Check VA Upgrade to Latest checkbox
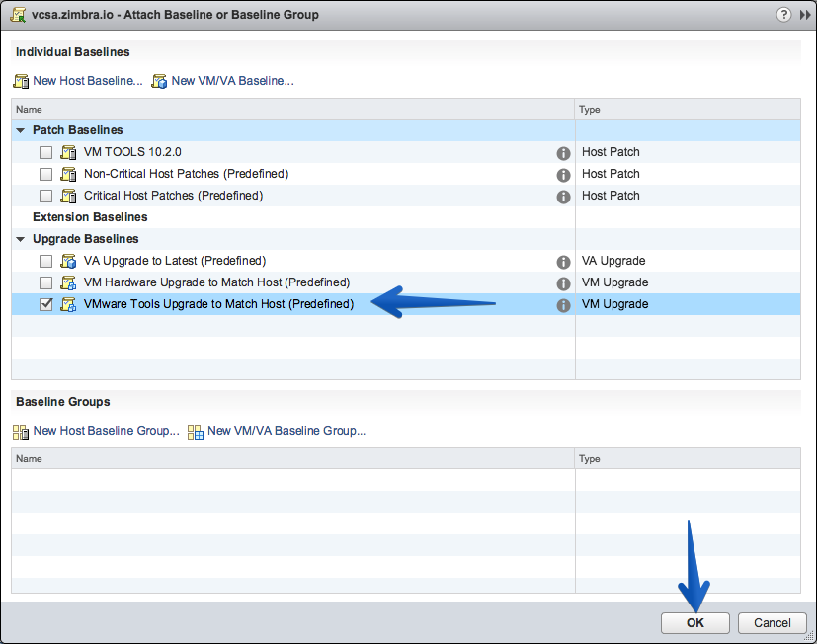817x644 pixels. click(45, 261)
